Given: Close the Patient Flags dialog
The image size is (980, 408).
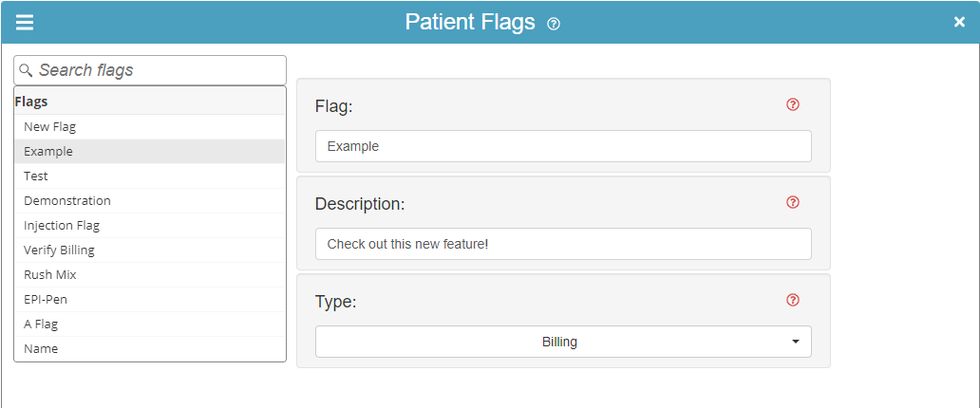Looking at the screenshot, I should coord(959,22).
